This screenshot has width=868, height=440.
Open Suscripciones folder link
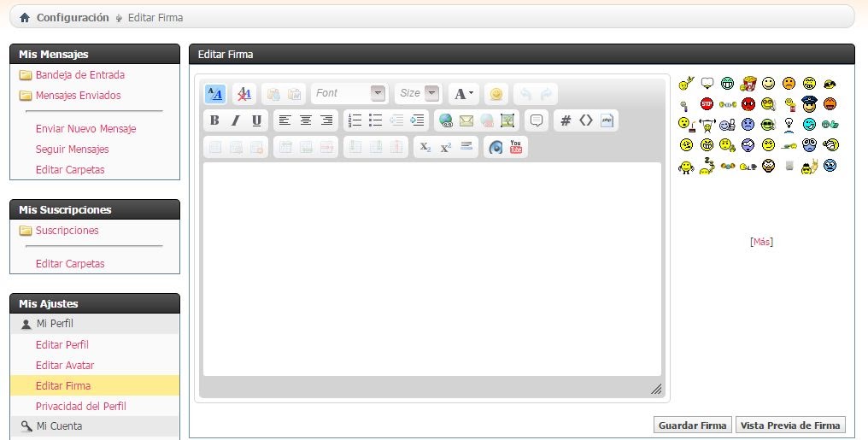(x=67, y=230)
